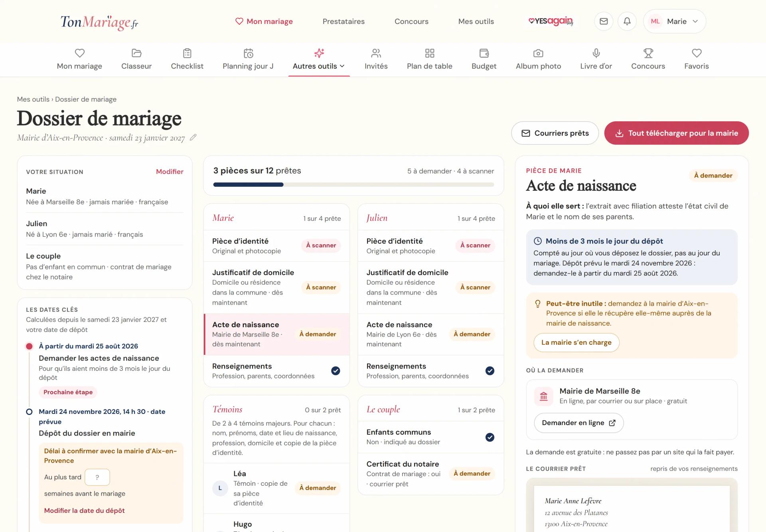This screenshot has height=532, width=766.
Task: Click Demander en ligne button
Action: pyautogui.click(x=578, y=423)
